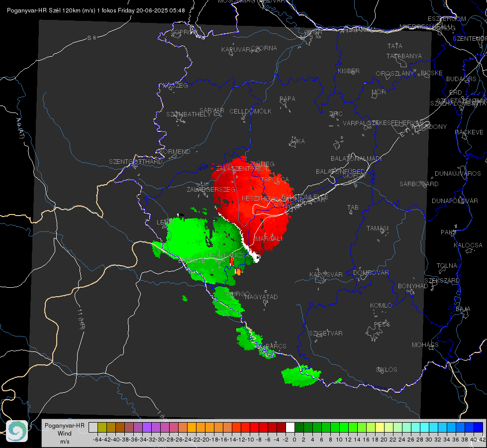Select the dark green swatch between 0 and 2
The width and height of the screenshot is (487, 448).
pyautogui.click(x=299, y=427)
